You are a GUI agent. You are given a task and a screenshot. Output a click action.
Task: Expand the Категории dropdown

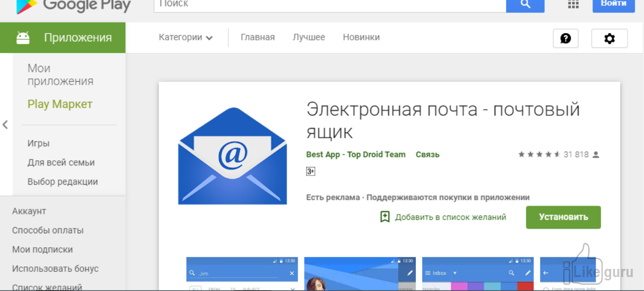coord(185,38)
